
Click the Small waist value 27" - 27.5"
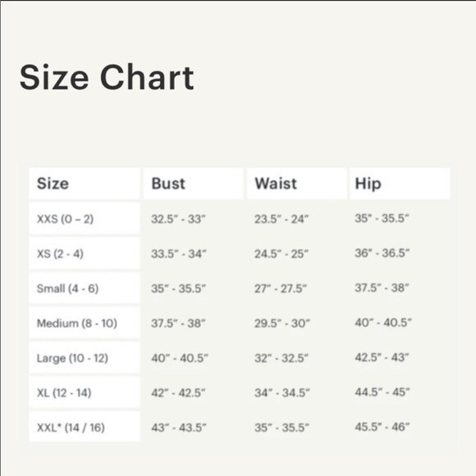click(281, 288)
